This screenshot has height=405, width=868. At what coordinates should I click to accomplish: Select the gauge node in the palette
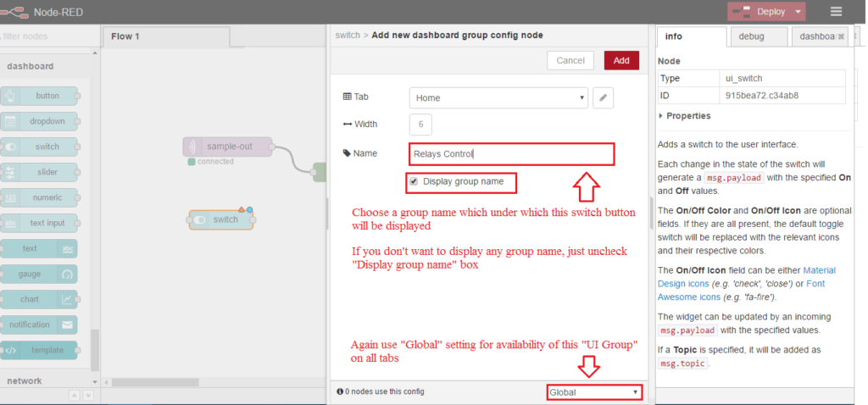[39, 275]
